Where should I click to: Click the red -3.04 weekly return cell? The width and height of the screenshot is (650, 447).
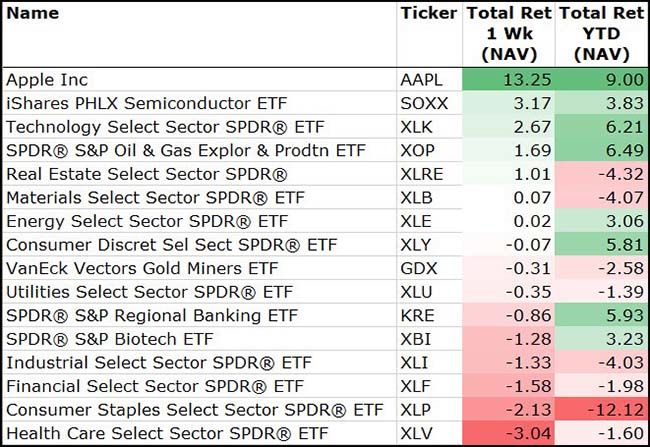coord(509,435)
